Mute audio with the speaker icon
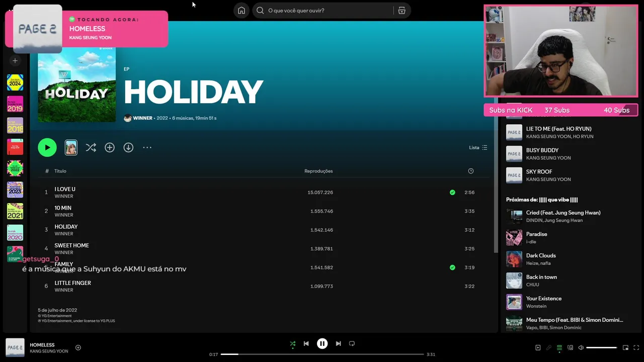This screenshot has height=362, width=644. [581, 347]
